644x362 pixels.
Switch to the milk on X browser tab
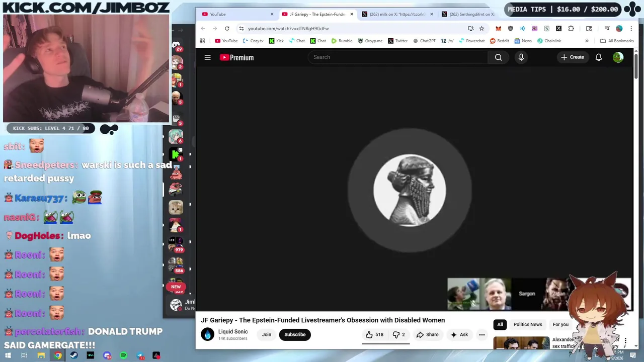397,14
